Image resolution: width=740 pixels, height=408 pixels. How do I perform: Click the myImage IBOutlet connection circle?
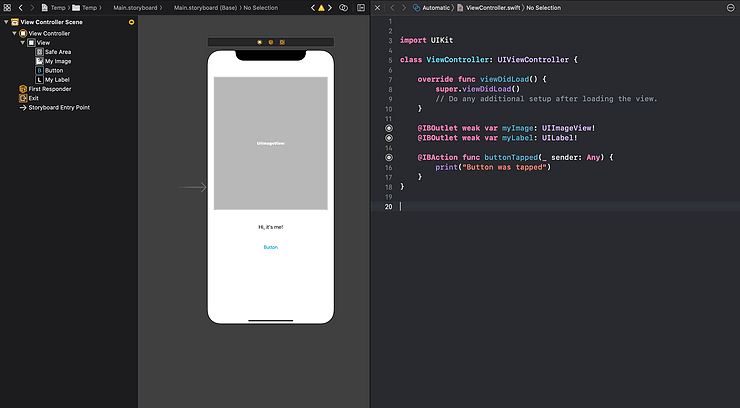pyautogui.click(x=388, y=128)
